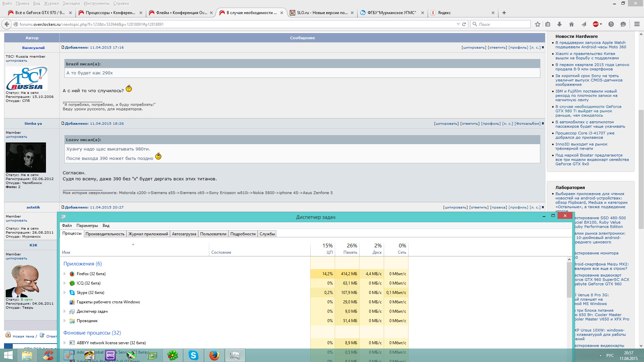This screenshot has height=362, width=644.
Task: Open the Firefox downloads arrow icon
Action: (559, 24)
